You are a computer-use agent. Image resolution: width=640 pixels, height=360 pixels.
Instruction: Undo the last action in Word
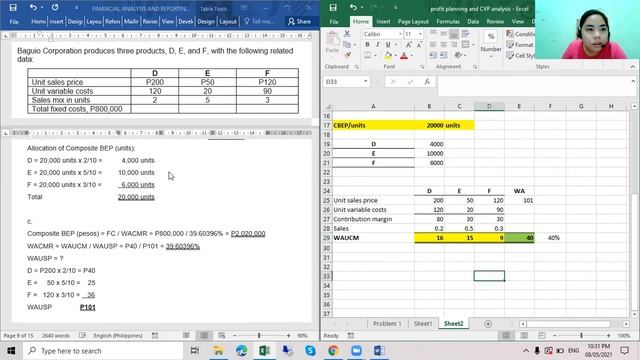[x=33, y=7]
